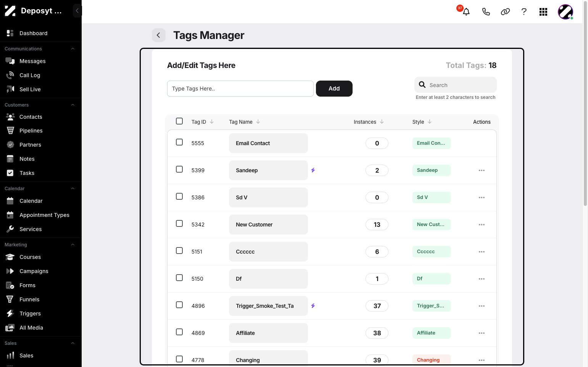Click the lightning icon beside Trigger_Smoke_Test_Ta

[313, 306]
